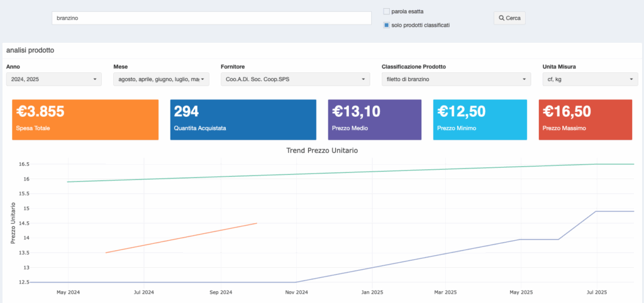The width and height of the screenshot is (644, 303).
Task: Open the Fornitore supplier dropdown
Action: 296,79
